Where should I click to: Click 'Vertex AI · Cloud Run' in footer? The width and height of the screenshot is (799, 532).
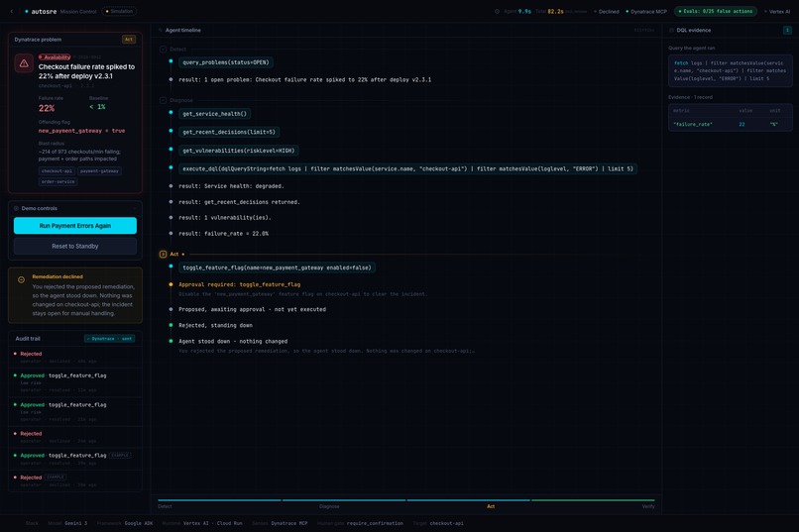point(212,523)
